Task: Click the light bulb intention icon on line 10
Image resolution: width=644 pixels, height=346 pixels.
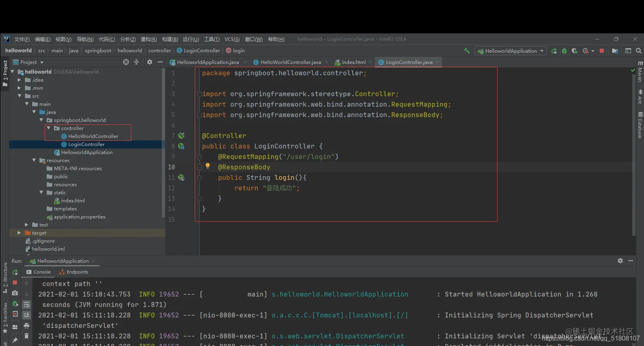Action: [x=207, y=166]
